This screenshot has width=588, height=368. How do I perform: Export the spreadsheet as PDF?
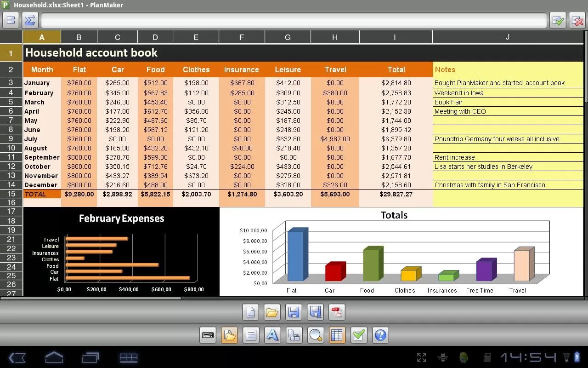pyautogui.click(x=337, y=312)
